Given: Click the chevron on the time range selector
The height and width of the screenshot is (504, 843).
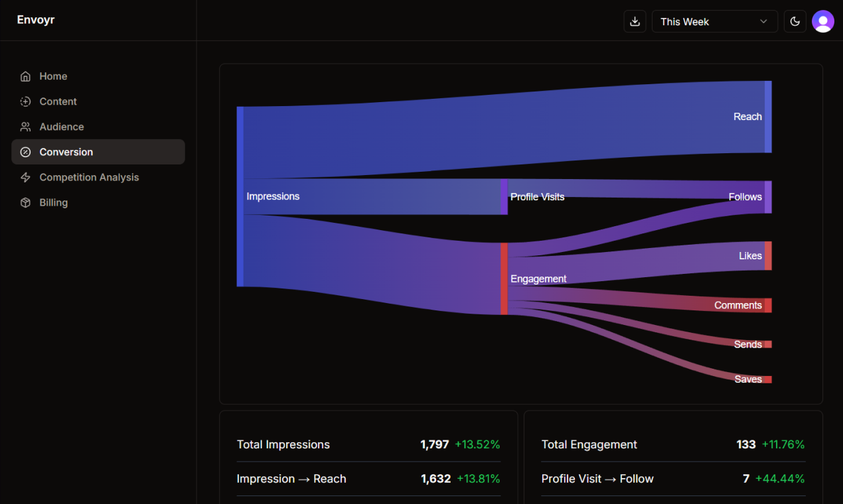Looking at the screenshot, I should [x=763, y=21].
